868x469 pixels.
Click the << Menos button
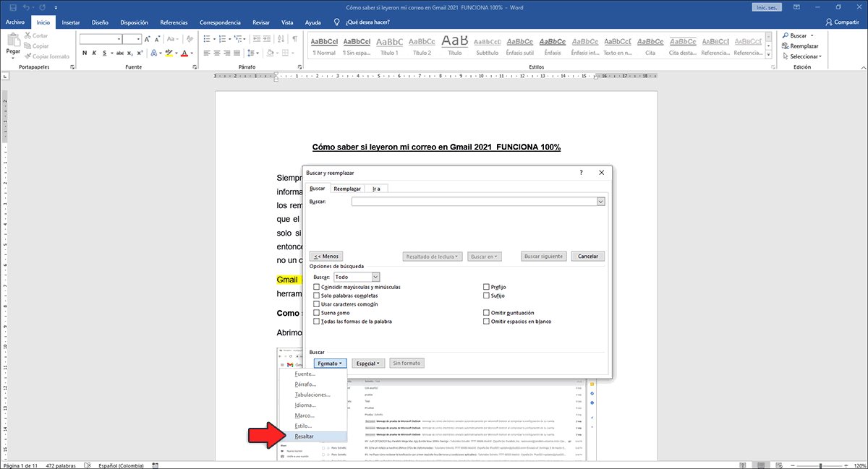pos(326,256)
